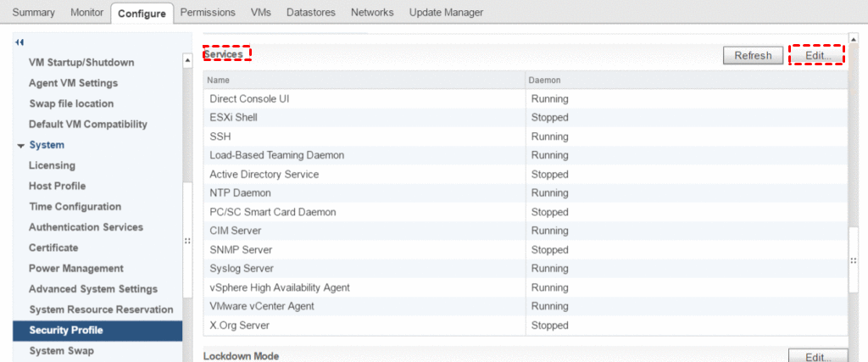Open Advanced System Settings

pyautogui.click(x=92, y=289)
